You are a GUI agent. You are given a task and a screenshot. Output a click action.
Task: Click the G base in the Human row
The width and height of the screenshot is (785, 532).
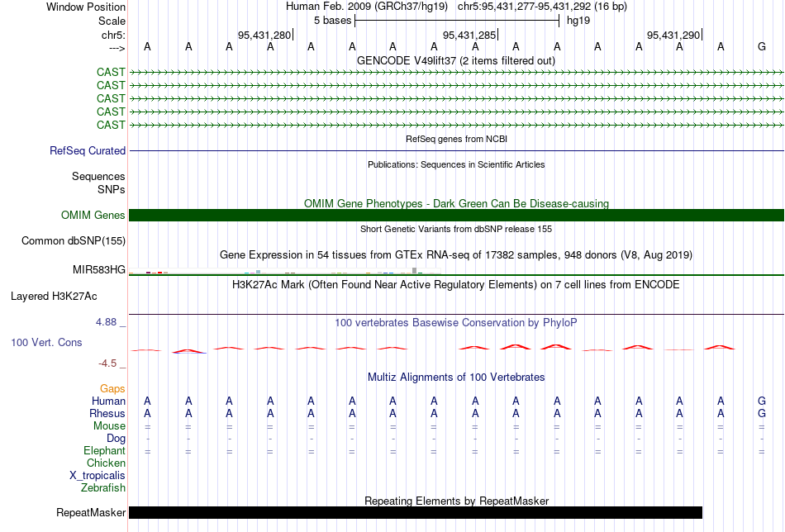pyautogui.click(x=762, y=401)
